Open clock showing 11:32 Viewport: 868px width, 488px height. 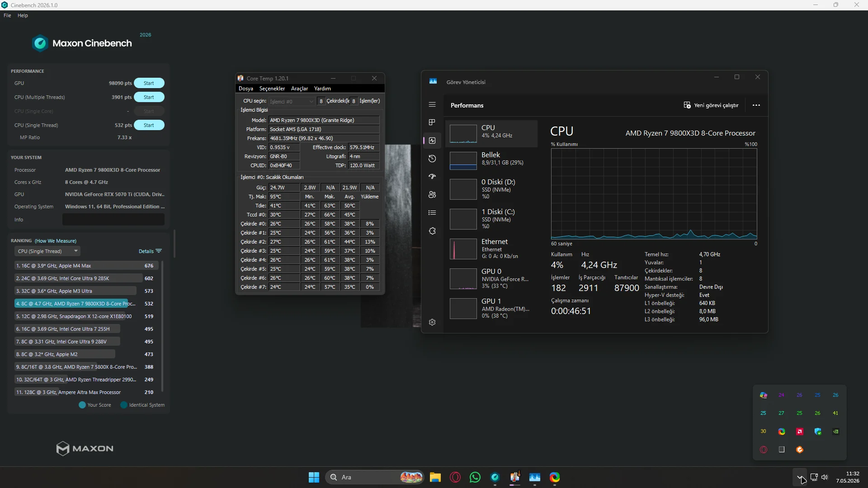(x=848, y=477)
